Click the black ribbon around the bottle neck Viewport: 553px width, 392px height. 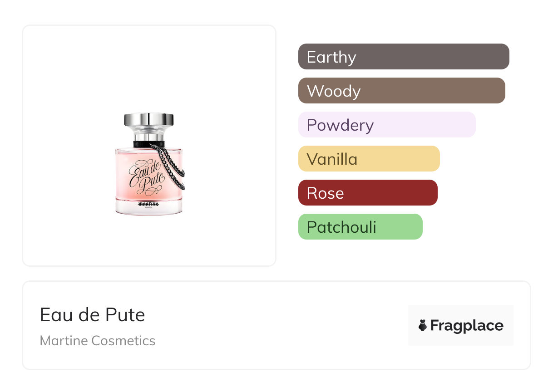pos(142,144)
